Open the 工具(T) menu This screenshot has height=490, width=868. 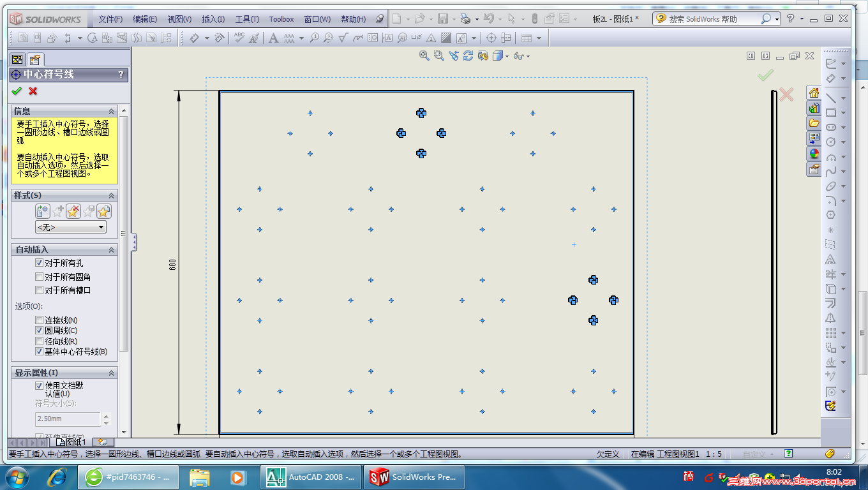click(247, 19)
